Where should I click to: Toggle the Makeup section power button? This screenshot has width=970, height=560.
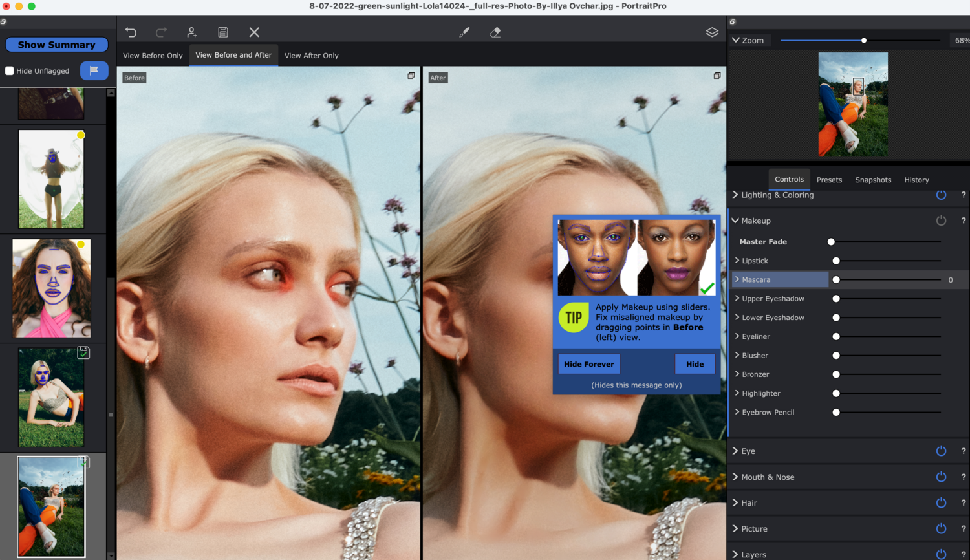pos(941,221)
